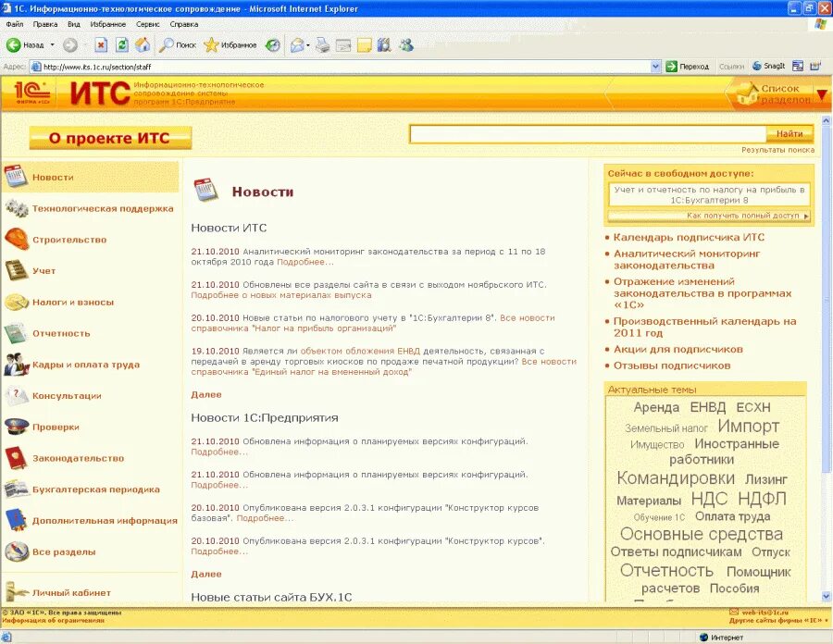The image size is (833, 644).
Task: Click the page scrollbar up arrow
Action: [826, 121]
